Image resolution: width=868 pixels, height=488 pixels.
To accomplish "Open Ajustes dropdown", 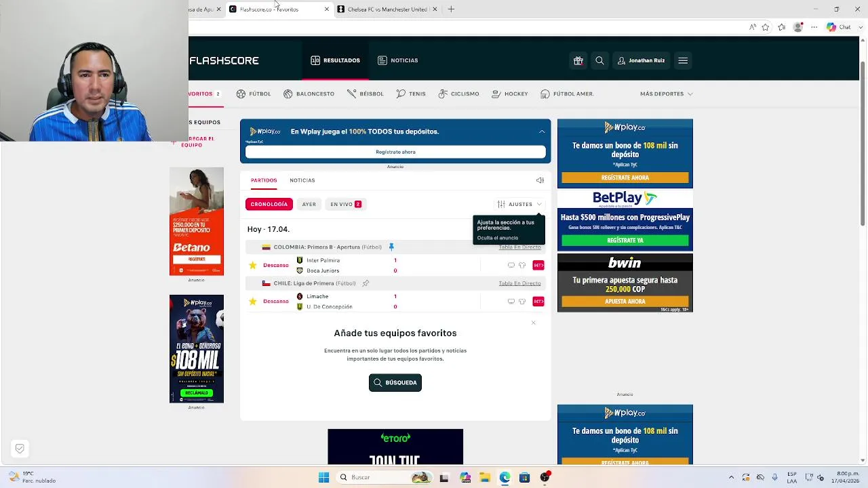I will pyautogui.click(x=519, y=204).
